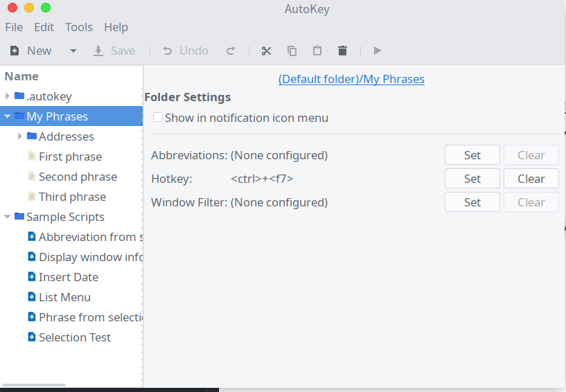Expand the Addresses folder

[x=20, y=136]
